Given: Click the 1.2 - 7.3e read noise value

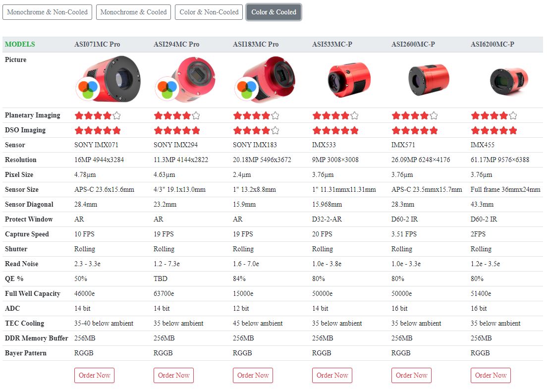Looking at the screenshot, I should click(166, 264).
